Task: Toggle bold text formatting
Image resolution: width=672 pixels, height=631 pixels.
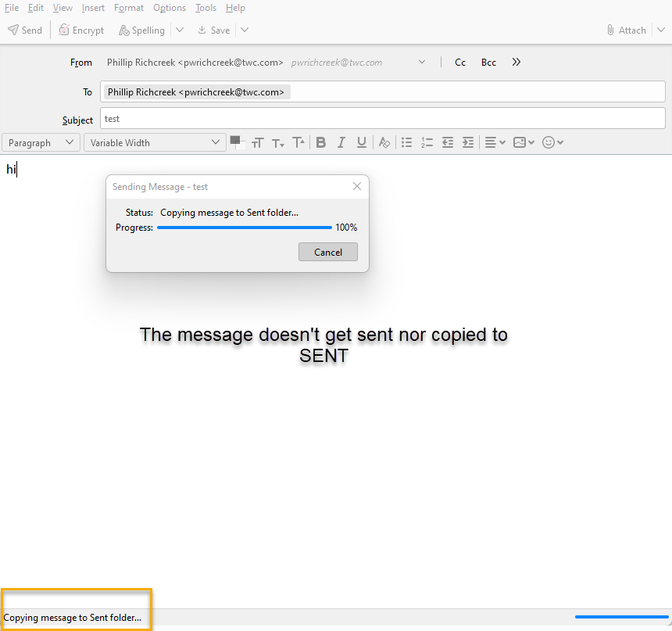Action: pyautogui.click(x=320, y=142)
